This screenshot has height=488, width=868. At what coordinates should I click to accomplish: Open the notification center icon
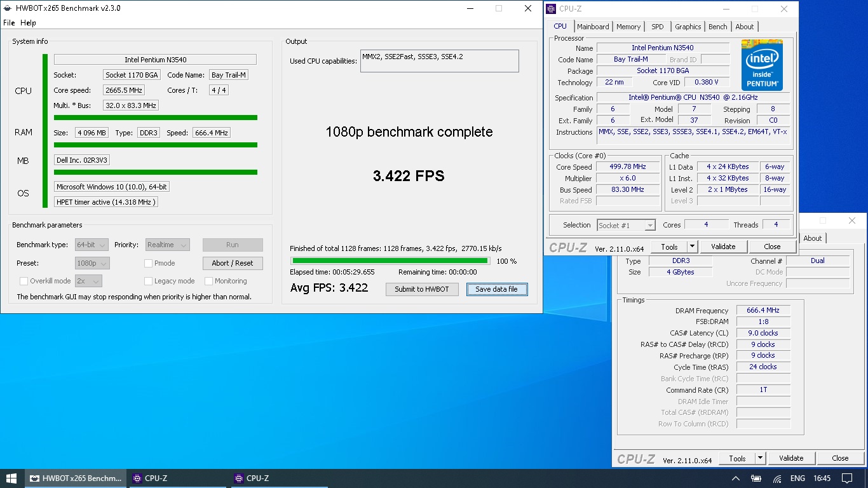pyautogui.click(x=847, y=478)
